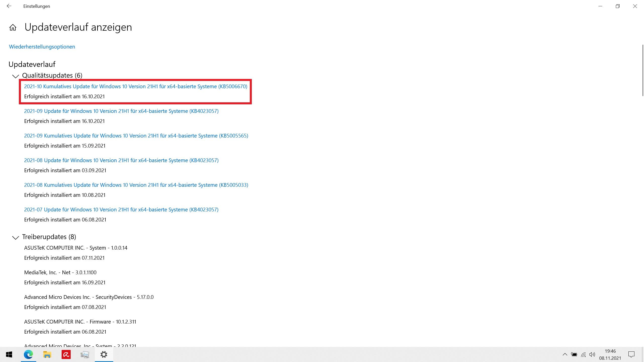
Task: Collapse the Qualitätsupdates section
Action: pyautogui.click(x=16, y=76)
